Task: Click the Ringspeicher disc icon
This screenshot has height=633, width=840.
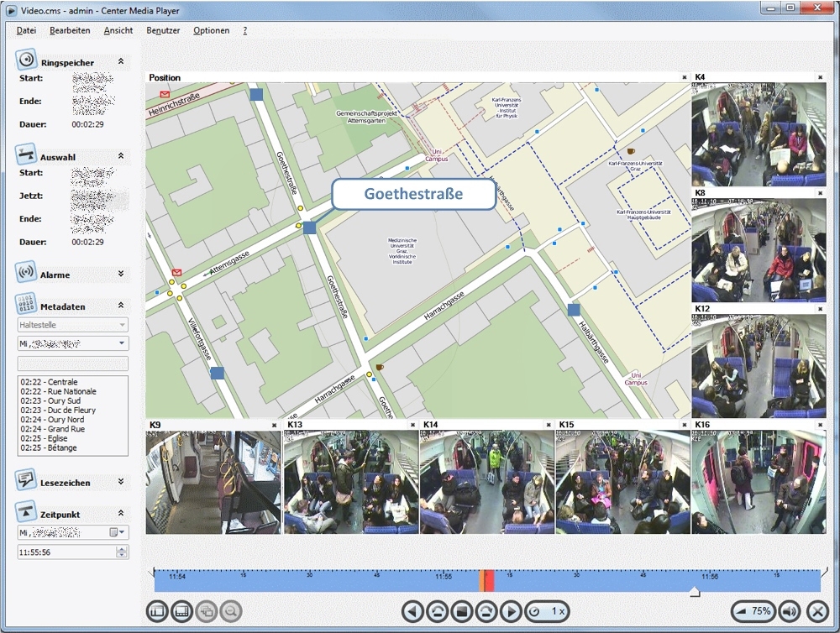Action: pyautogui.click(x=26, y=60)
